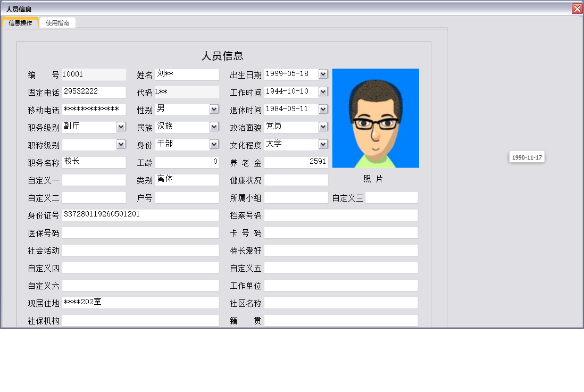Open the 身份 dropdown showing 干部

[x=213, y=144]
